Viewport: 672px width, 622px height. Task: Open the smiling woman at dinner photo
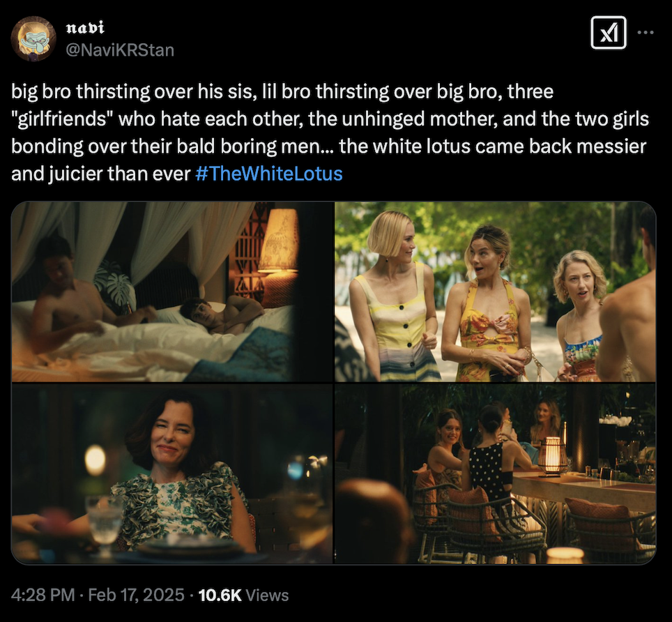pyautogui.click(x=172, y=473)
